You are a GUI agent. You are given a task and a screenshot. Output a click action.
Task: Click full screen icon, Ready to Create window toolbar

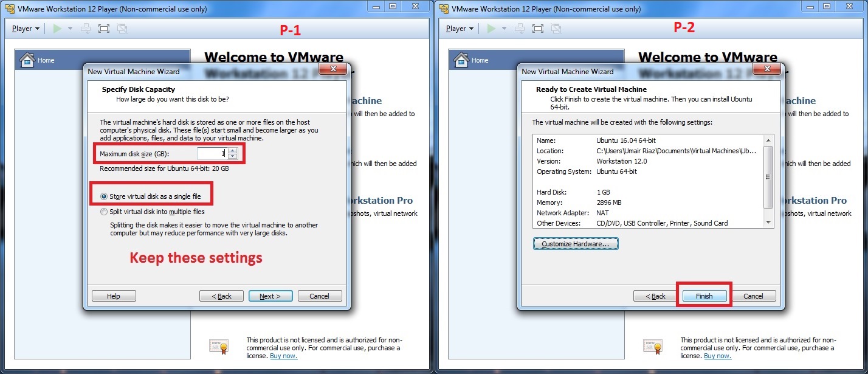[538, 29]
